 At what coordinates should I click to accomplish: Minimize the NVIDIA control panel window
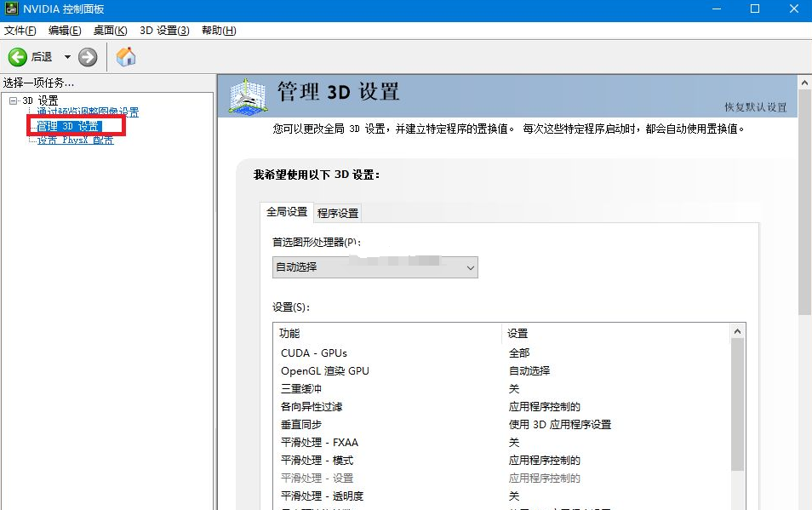coord(717,9)
